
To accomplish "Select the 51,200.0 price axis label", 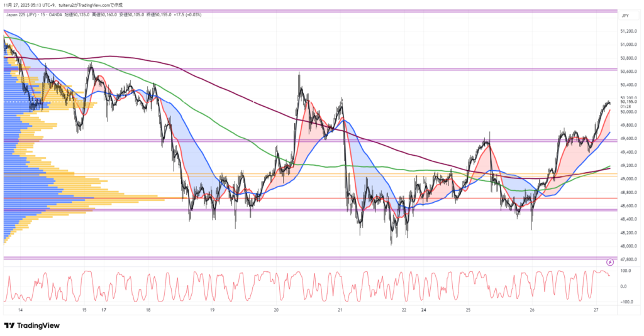I will click(x=629, y=31).
